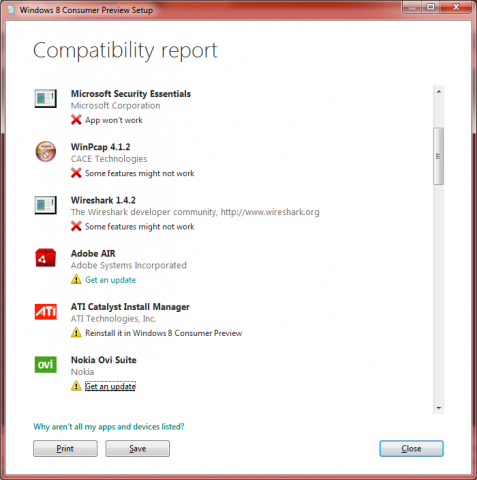
Task: Click the Wireshark 1.4.2 app icon
Action: click(46, 205)
